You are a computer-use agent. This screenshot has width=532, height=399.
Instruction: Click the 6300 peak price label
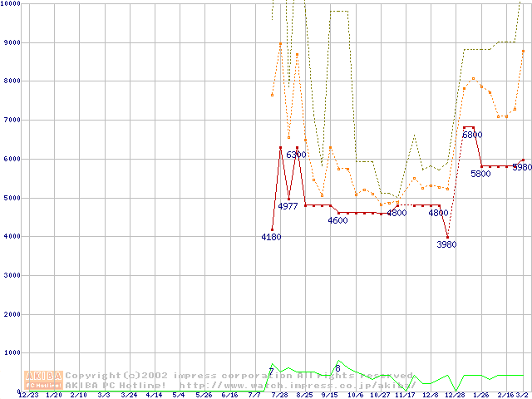296,155
